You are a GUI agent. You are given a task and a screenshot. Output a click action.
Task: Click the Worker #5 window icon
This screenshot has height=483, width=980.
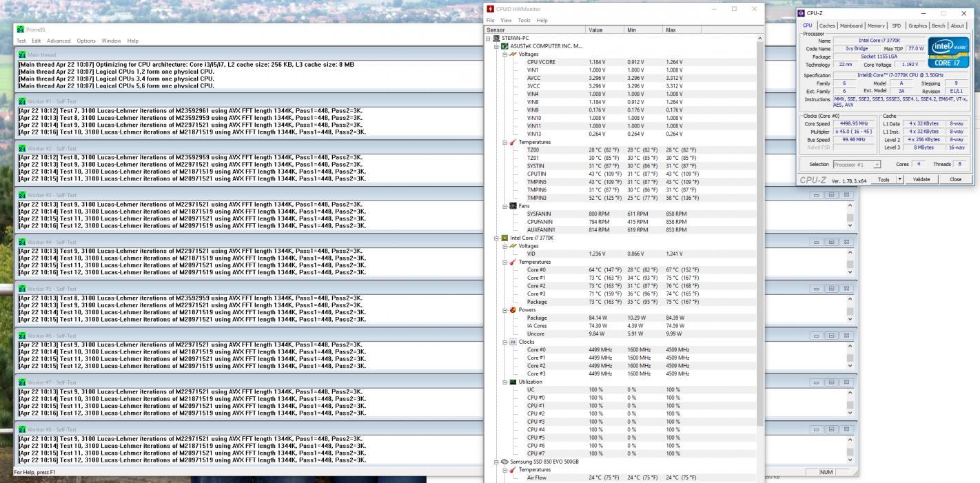23,289
